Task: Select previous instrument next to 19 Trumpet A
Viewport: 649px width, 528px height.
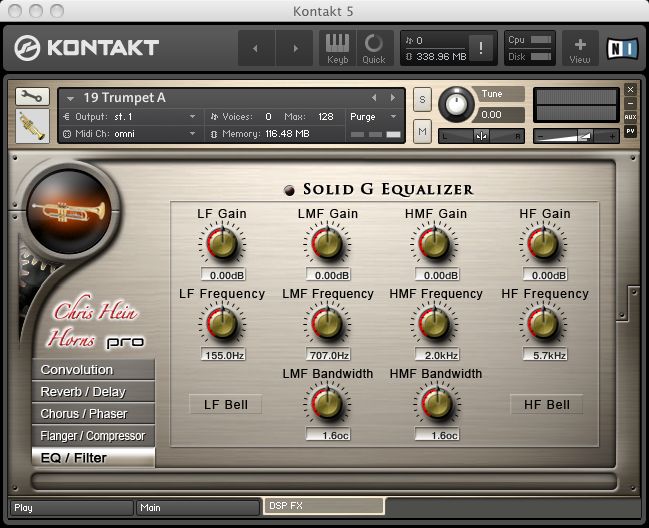Action: 374,98
